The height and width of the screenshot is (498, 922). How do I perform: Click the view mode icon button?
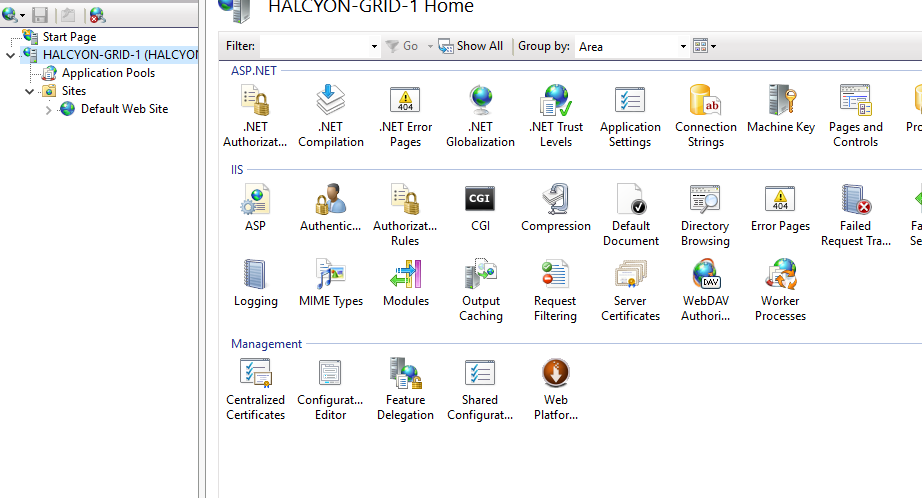pyautogui.click(x=700, y=46)
